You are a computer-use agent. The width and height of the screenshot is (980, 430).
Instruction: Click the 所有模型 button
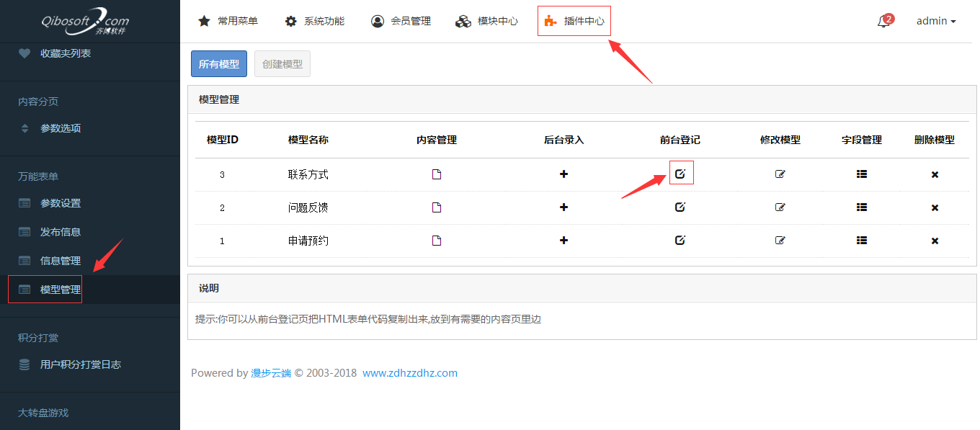click(219, 64)
